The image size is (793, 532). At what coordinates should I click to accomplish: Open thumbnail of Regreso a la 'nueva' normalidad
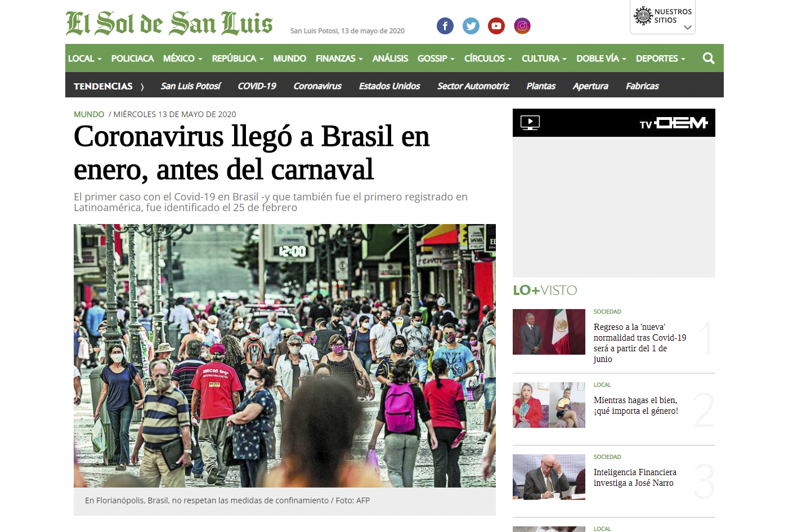pyautogui.click(x=549, y=332)
